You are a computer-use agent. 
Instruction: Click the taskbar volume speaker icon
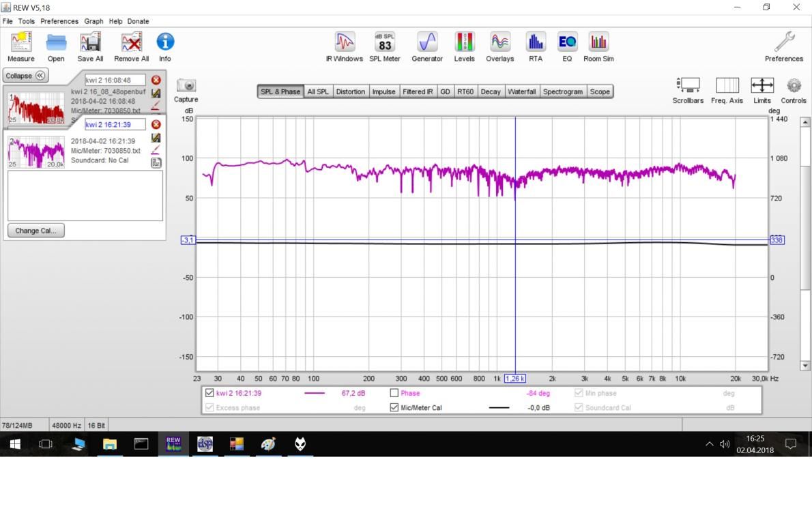[725, 444]
